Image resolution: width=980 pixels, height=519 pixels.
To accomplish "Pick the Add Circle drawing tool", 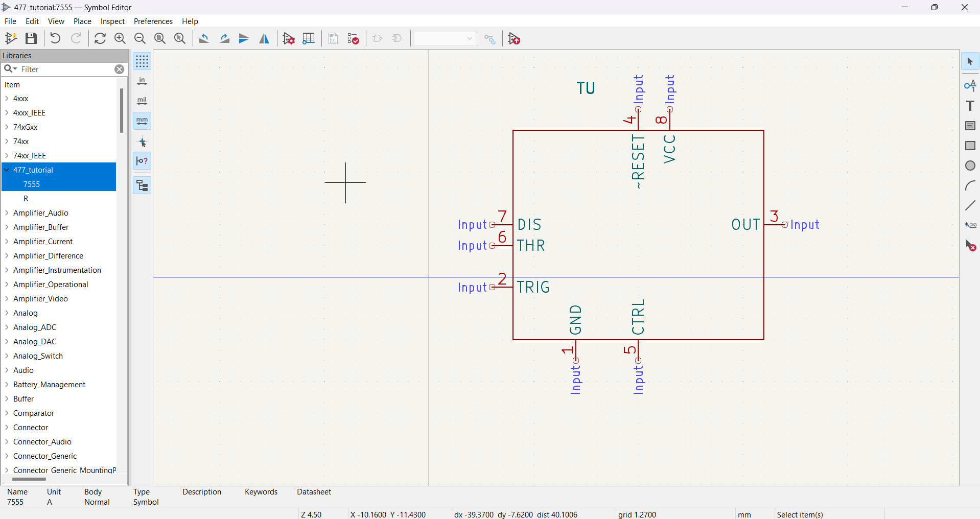I will coord(970,166).
